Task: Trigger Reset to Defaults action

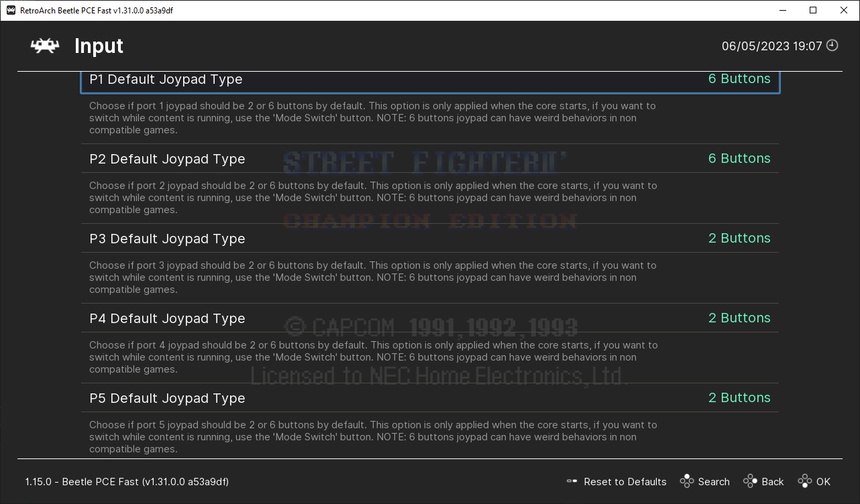Action: pyautogui.click(x=625, y=481)
